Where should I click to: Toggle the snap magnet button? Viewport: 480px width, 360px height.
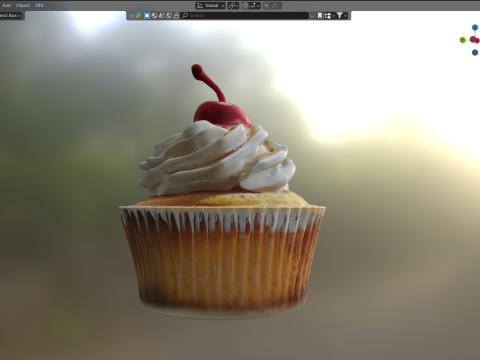point(245,6)
